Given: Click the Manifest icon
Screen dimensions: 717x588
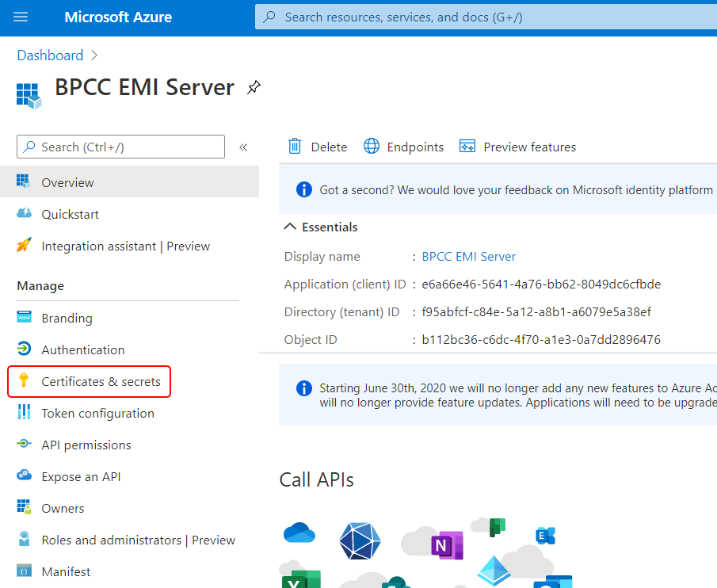Looking at the screenshot, I should click(x=25, y=571).
